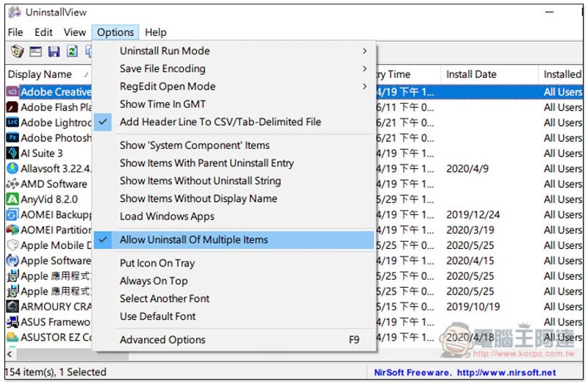Click the Allavsoft program icon
This screenshot has height=384, width=588.
[12, 169]
